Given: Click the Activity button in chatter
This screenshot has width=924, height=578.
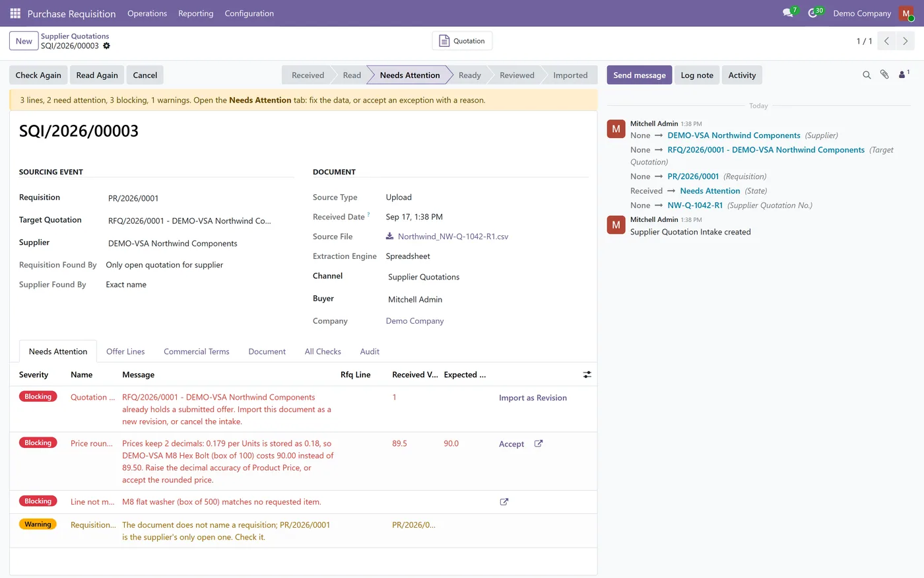Looking at the screenshot, I should pos(742,75).
